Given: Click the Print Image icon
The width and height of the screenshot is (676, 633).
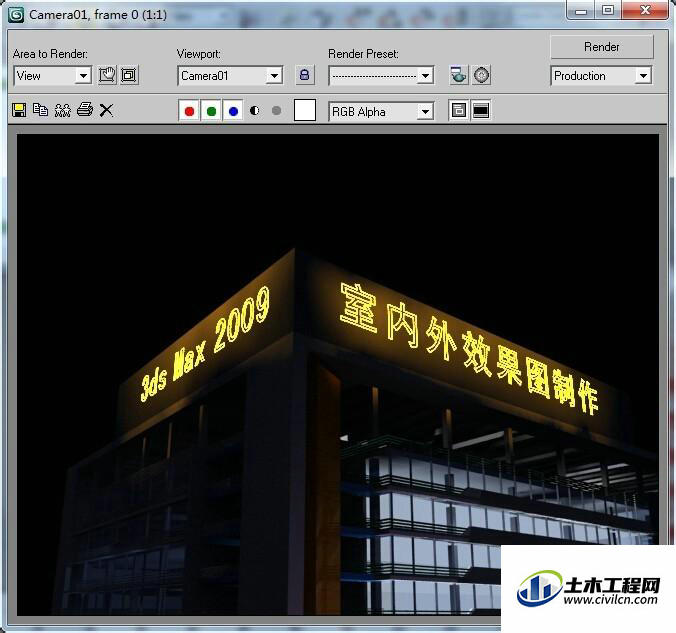Looking at the screenshot, I should (x=85, y=110).
